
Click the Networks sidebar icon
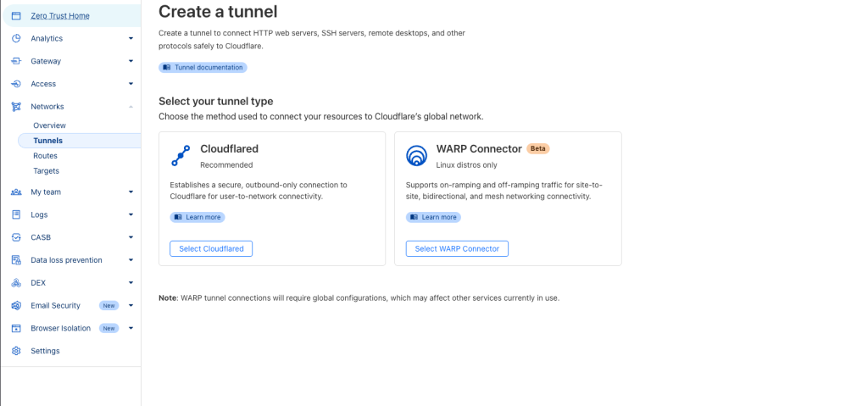pos(16,106)
